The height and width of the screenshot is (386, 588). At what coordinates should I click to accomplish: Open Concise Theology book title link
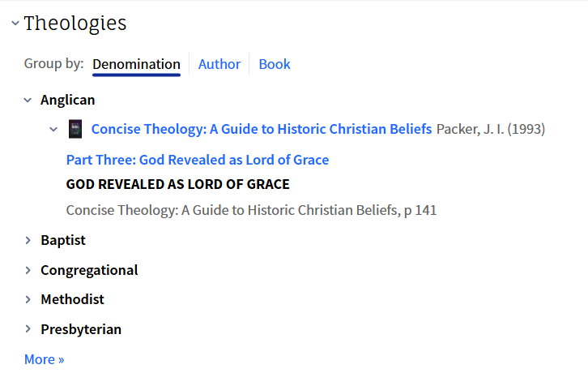(261, 129)
